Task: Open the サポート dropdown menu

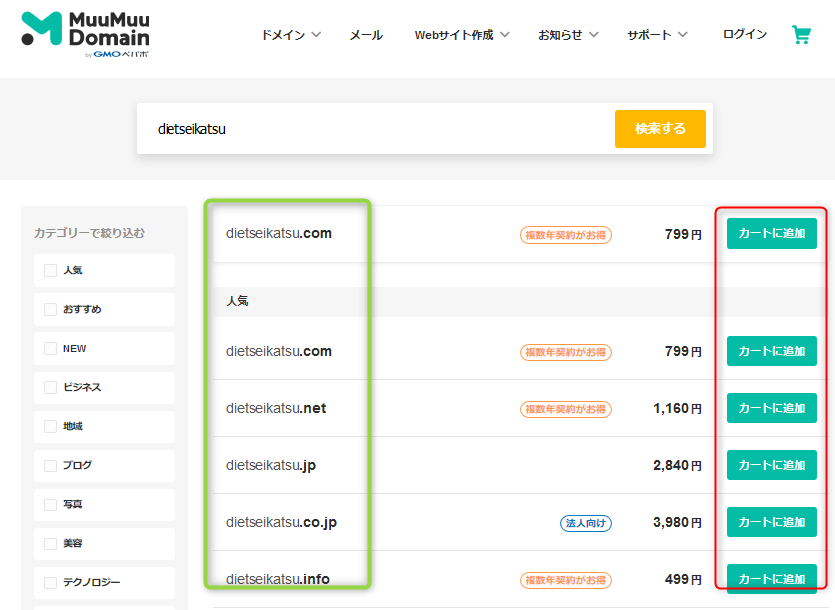Action: (x=657, y=35)
